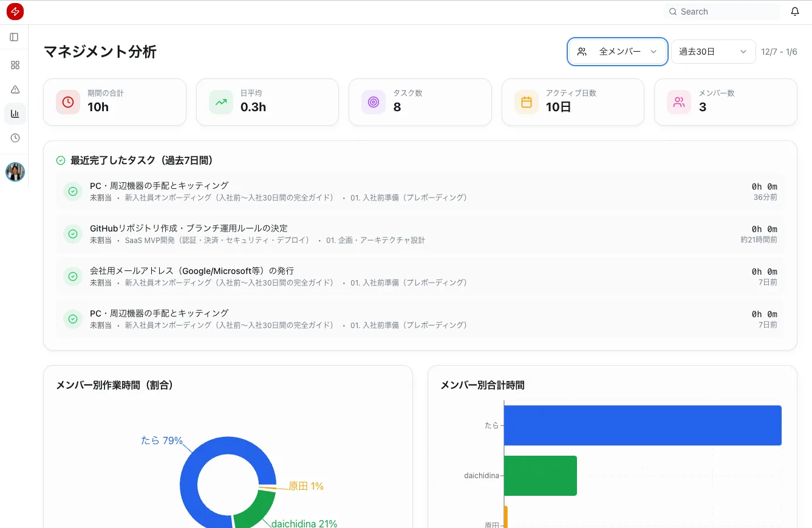
Task: Click the check icon beside 最近完了したタスク heading
Action: (61, 160)
